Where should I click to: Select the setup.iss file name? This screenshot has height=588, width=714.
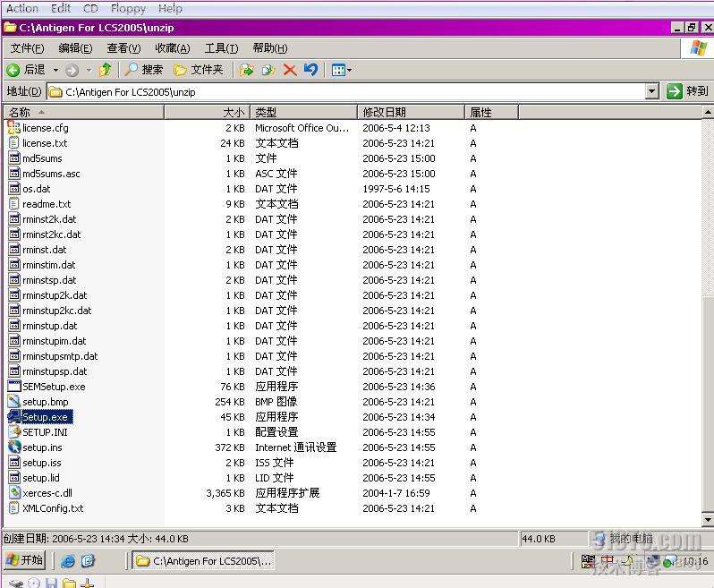(42, 463)
